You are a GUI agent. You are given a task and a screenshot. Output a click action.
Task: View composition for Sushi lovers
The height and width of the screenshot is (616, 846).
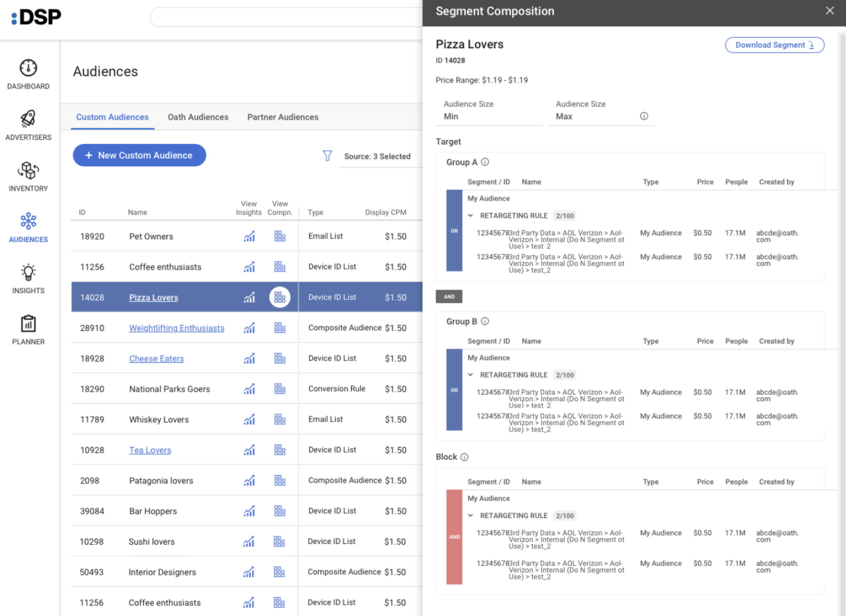pyautogui.click(x=279, y=542)
